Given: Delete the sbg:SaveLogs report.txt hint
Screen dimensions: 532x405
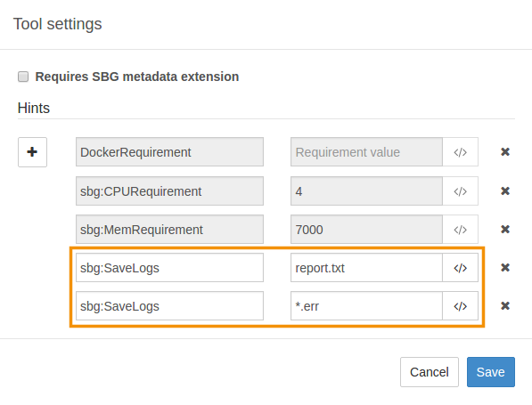Looking at the screenshot, I should (x=505, y=268).
